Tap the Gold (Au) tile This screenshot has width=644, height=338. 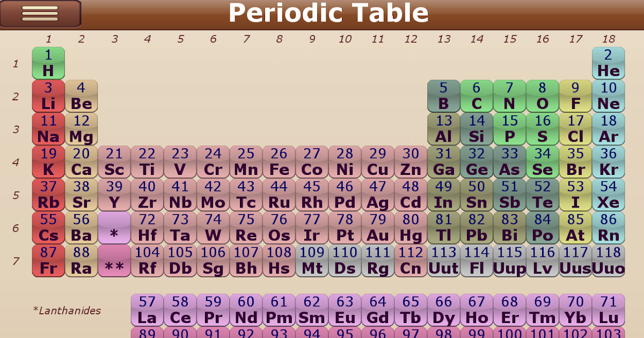(x=378, y=227)
